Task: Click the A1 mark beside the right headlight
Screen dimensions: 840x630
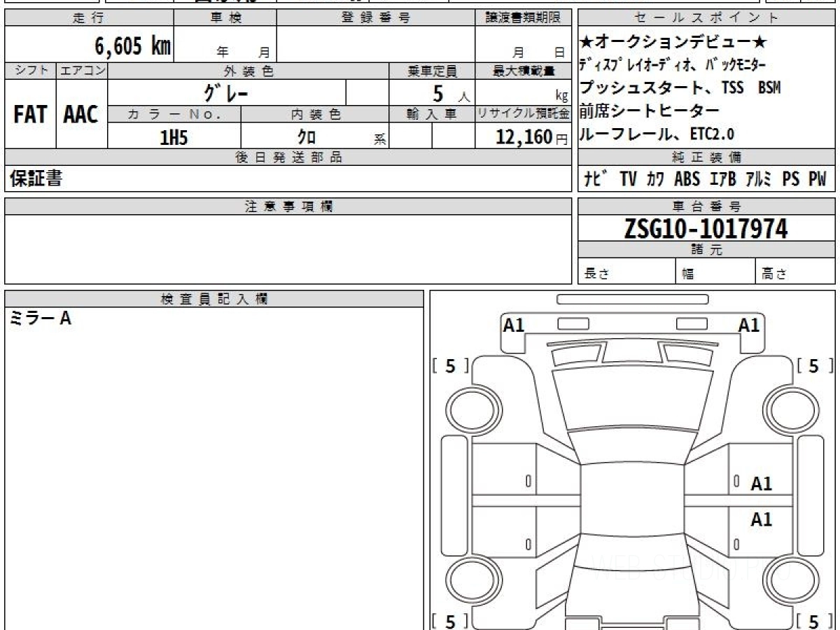Action: [749, 325]
